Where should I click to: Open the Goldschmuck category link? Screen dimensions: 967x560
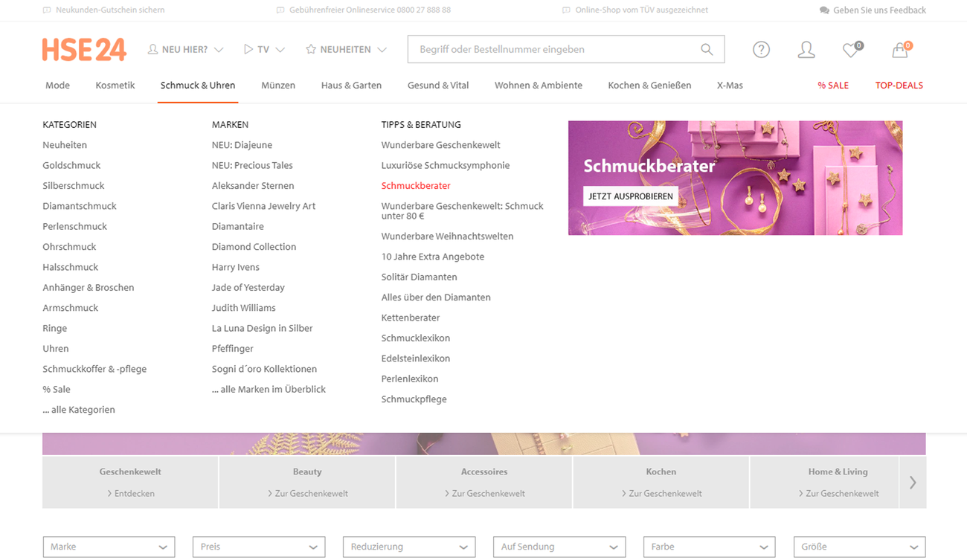point(71,165)
